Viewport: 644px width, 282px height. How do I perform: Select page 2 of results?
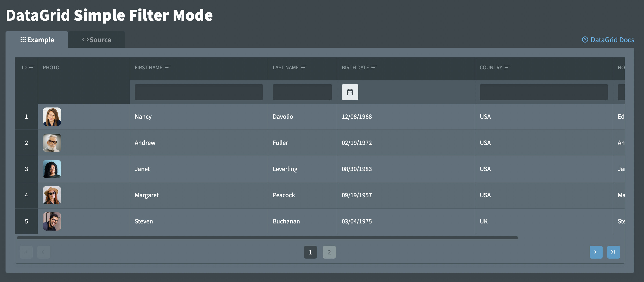(329, 252)
